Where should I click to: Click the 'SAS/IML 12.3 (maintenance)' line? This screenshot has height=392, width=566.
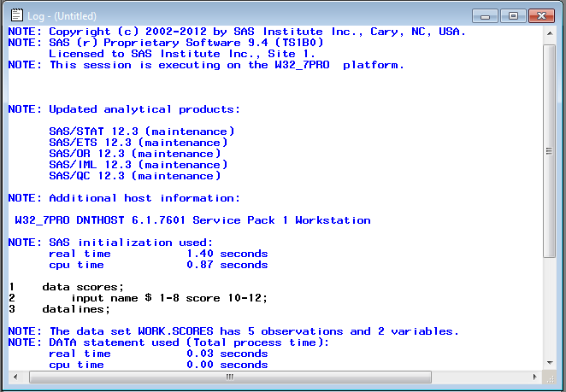(x=138, y=165)
